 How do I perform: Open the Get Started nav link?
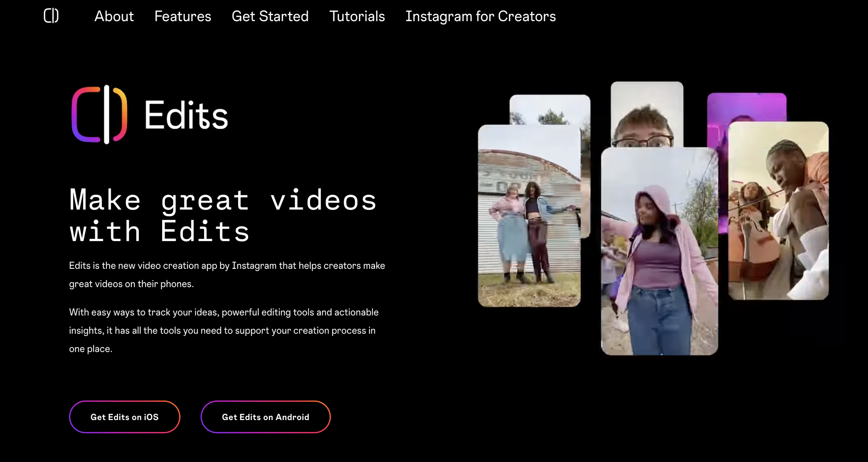coord(270,16)
